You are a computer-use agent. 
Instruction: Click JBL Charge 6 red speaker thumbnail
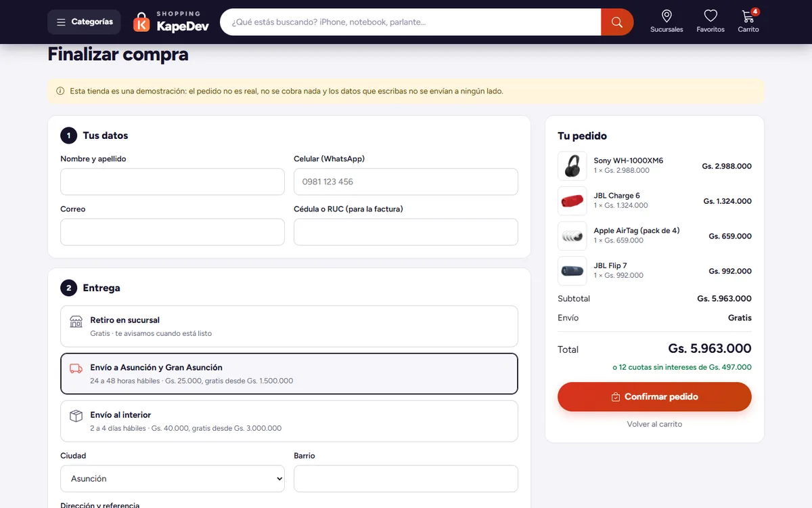[572, 201]
